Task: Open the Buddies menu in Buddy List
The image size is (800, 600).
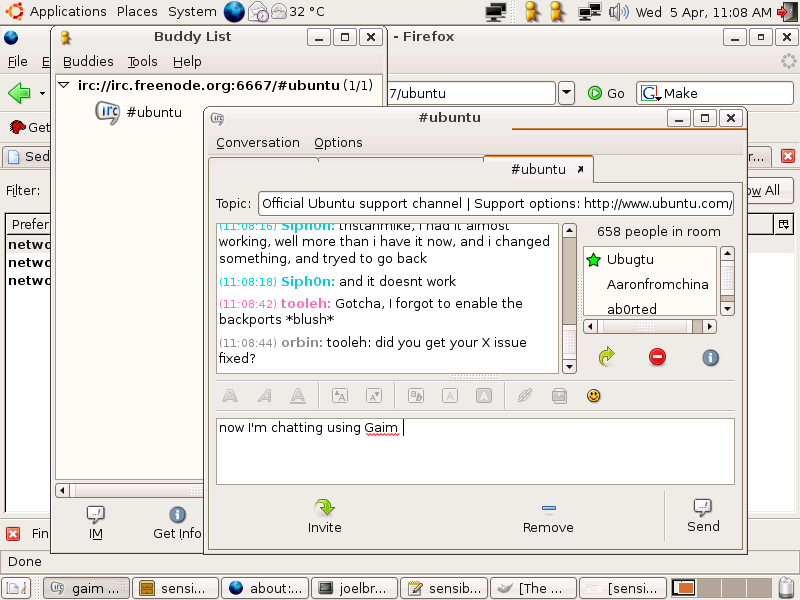Action: tap(88, 61)
